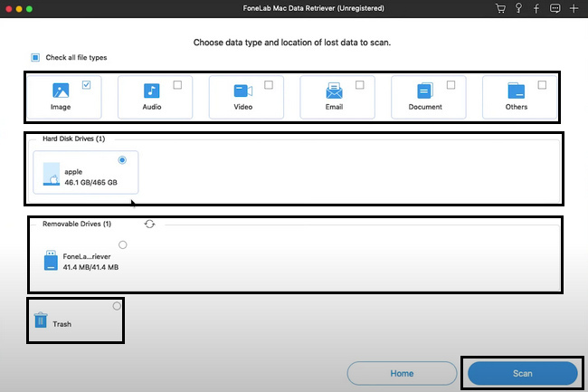
Task: Uncheck the Image checkbox
Action: tap(86, 85)
